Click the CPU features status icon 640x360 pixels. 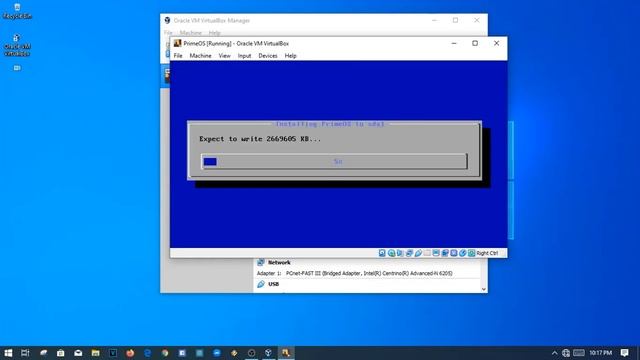click(453, 253)
